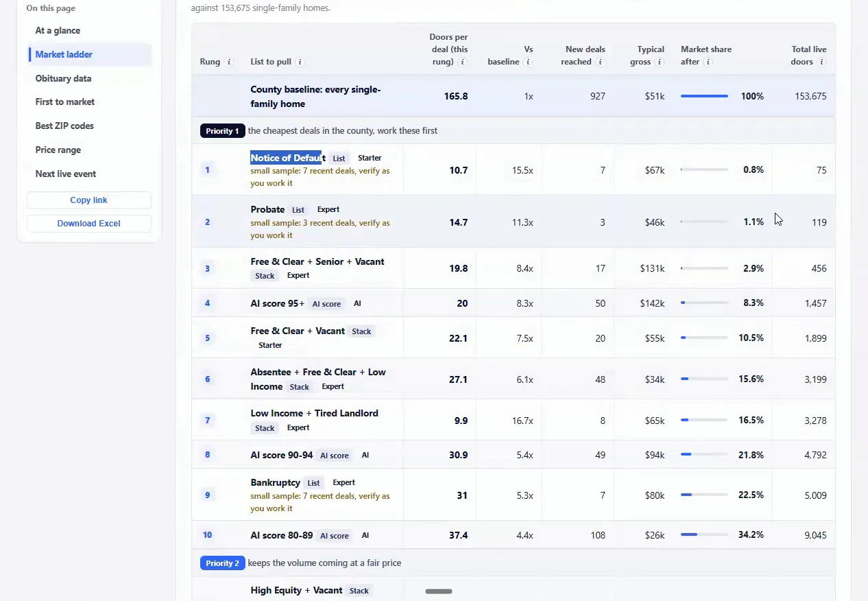Click the 22.5% market share value
The width and height of the screenshot is (868, 601).
tap(751, 495)
